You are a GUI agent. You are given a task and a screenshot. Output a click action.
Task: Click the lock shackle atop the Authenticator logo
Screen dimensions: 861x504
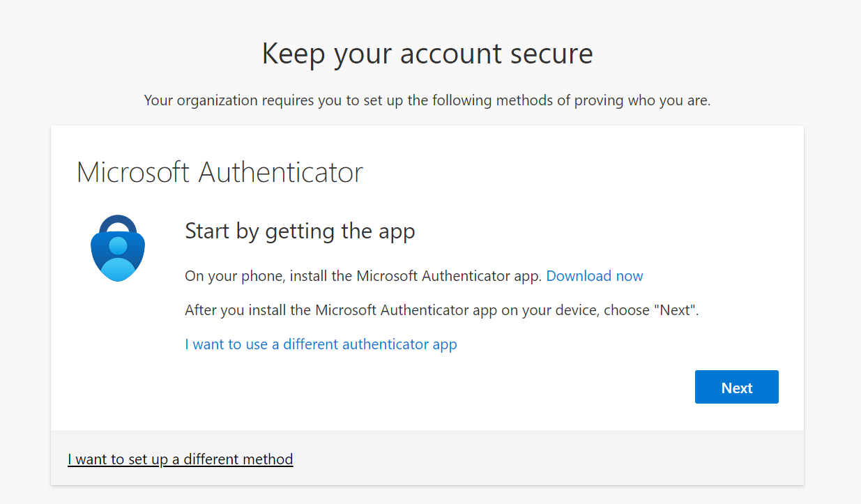[x=118, y=223]
